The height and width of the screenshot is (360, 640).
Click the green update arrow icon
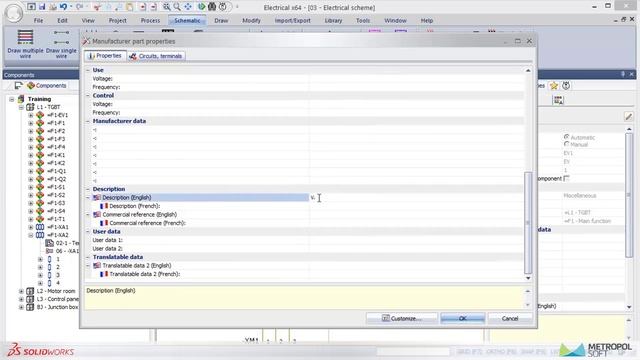click(x=201, y=7)
